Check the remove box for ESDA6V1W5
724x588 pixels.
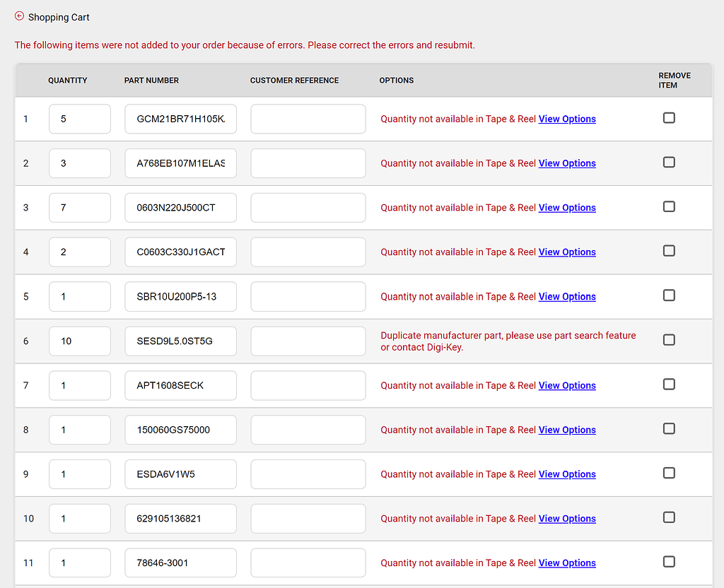(x=669, y=473)
